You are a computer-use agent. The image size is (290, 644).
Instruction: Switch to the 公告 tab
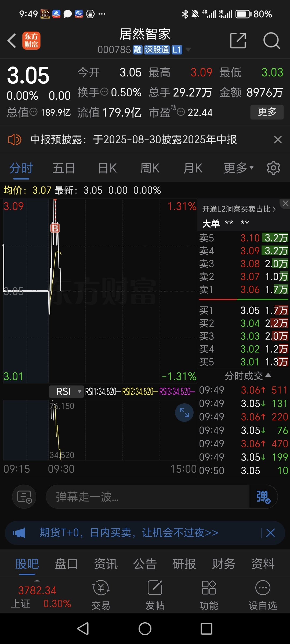point(145,564)
